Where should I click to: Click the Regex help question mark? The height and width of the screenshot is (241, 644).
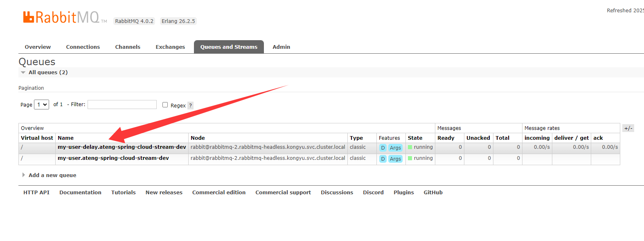(190, 105)
